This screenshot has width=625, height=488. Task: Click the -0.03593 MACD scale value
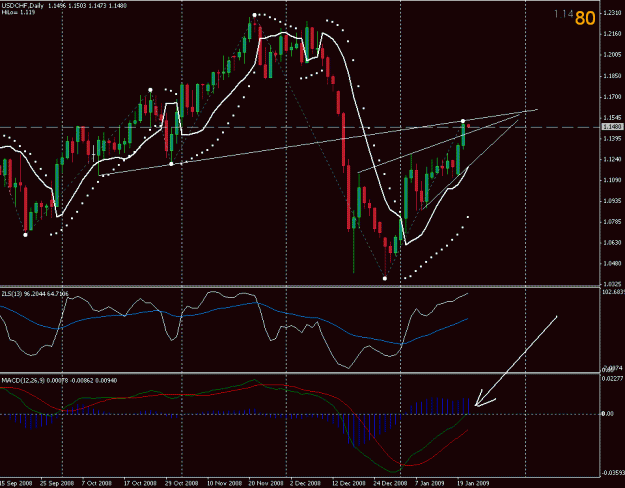pos(613,473)
